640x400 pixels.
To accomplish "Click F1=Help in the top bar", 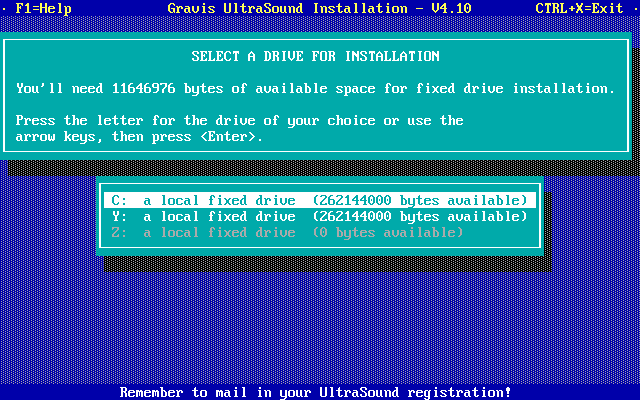I will [x=44, y=8].
